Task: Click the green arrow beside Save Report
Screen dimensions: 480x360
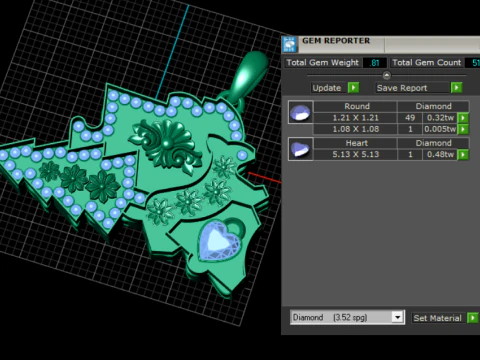Action: pos(456,88)
